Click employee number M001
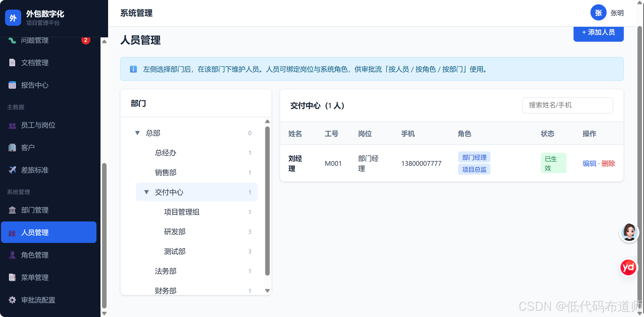Screen dimensions: 644x317 click(x=333, y=164)
